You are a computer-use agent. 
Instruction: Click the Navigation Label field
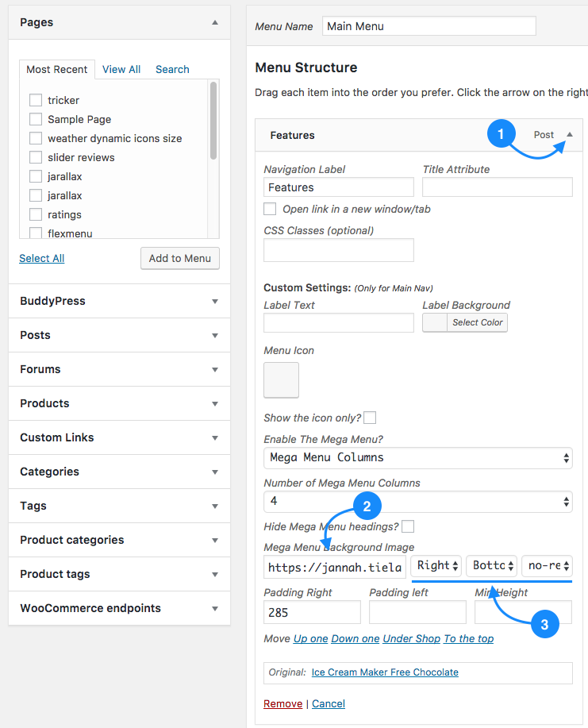[x=339, y=187]
